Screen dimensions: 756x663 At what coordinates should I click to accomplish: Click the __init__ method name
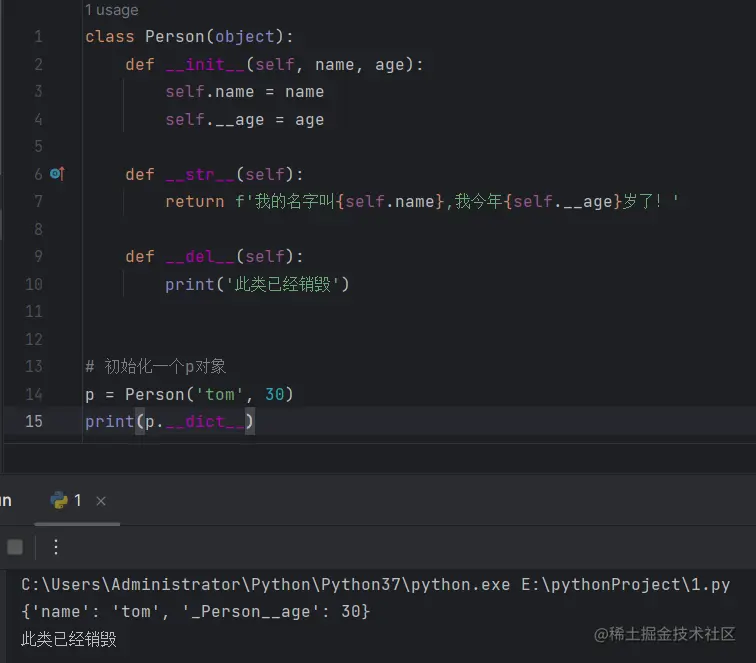[205, 64]
